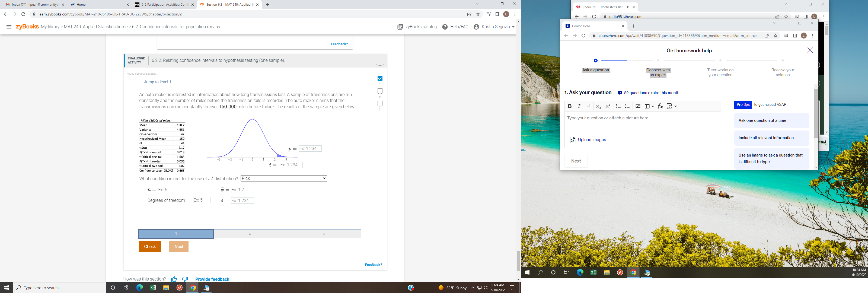This screenshot has width=868, height=293.
Task: Apply underline formatting in Course Hero editor
Action: pos(588,106)
